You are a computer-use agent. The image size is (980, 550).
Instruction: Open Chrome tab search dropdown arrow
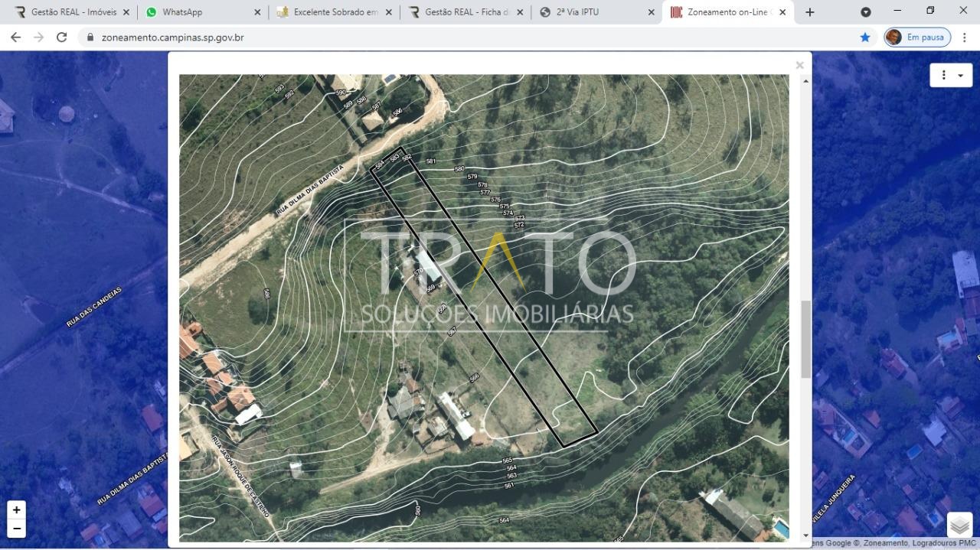pos(866,12)
